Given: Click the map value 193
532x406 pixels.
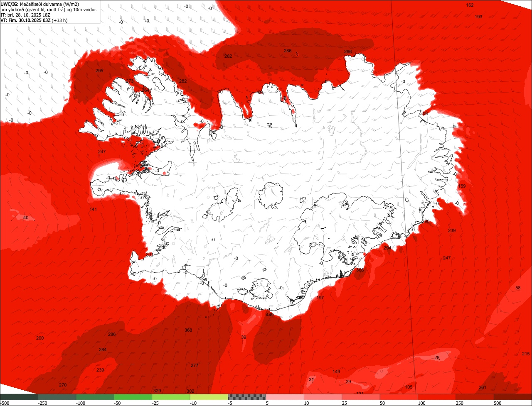Looking at the screenshot, I should [478, 17].
